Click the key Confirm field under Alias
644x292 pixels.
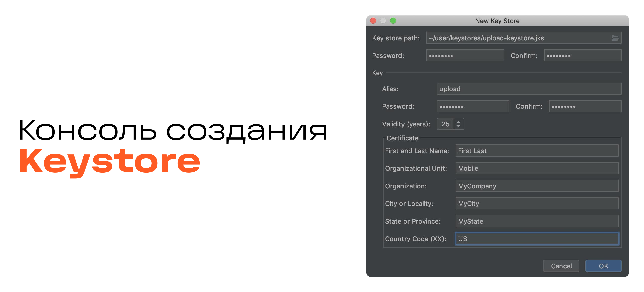[x=585, y=106]
